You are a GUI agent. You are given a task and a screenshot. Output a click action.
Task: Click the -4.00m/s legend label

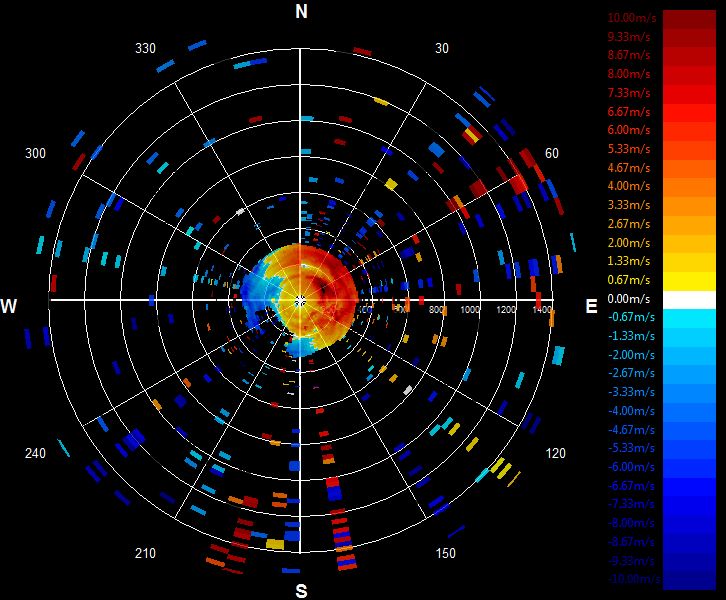pos(631,411)
